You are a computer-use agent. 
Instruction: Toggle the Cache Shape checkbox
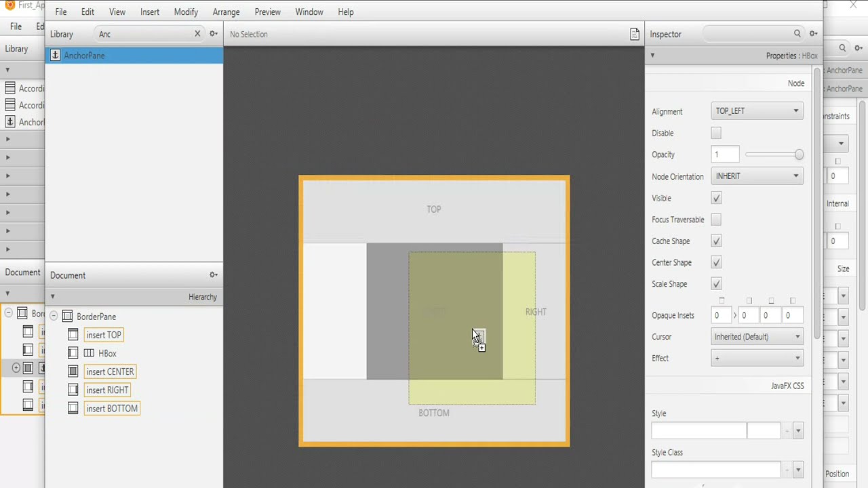tap(716, 241)
